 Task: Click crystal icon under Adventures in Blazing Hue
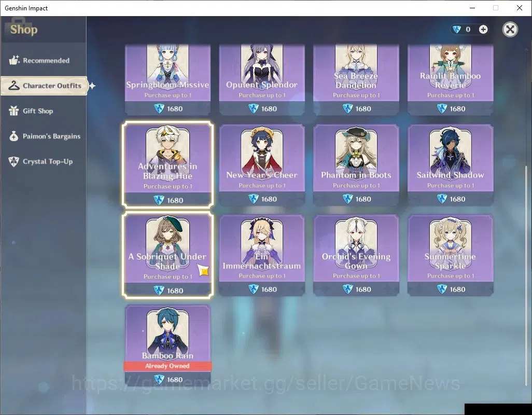[159, 200]
